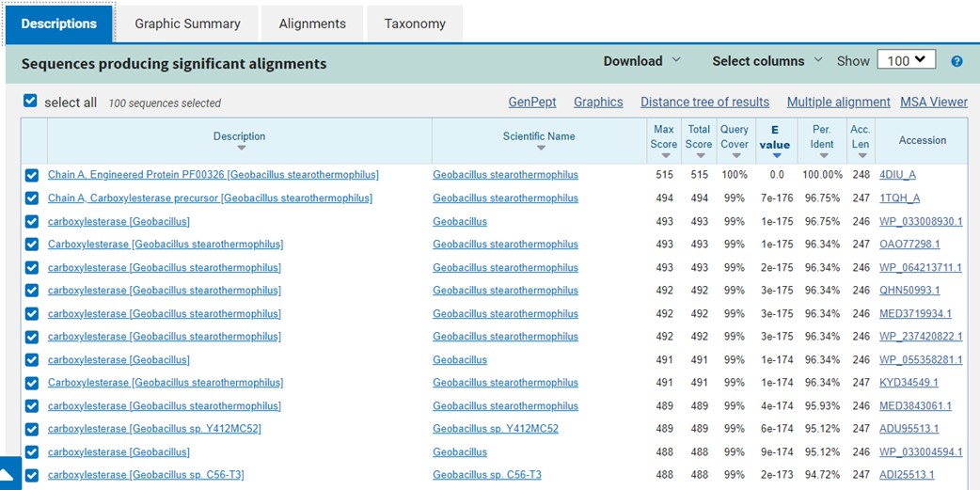Open the Alignments tab
Image resolution: width=980 pixels, height=490 pixels.
tap(312, 24)
